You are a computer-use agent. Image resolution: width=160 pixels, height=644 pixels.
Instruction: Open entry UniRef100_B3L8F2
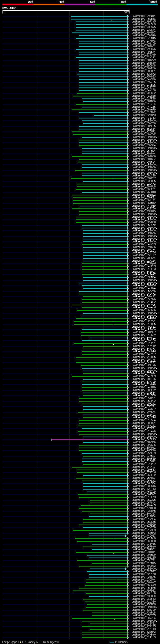143,74
